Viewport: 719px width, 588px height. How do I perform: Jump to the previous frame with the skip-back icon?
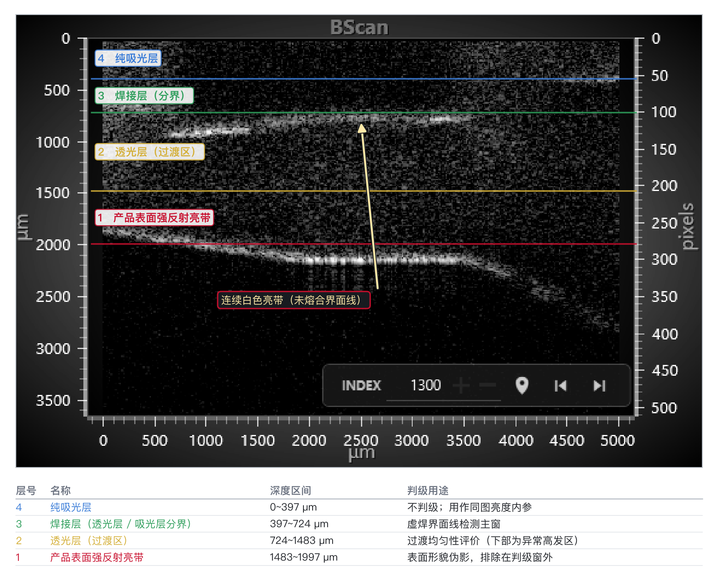[x=561, y=386]
